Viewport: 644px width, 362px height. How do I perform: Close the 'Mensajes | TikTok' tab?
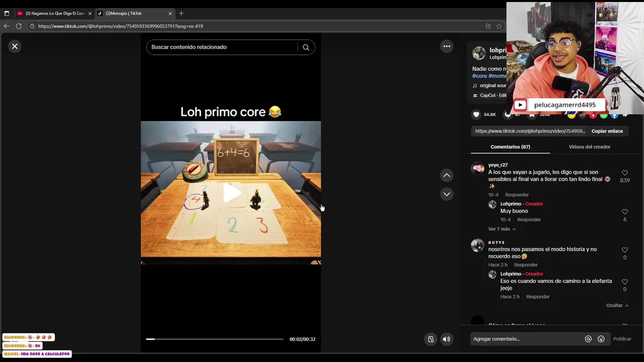170,14
